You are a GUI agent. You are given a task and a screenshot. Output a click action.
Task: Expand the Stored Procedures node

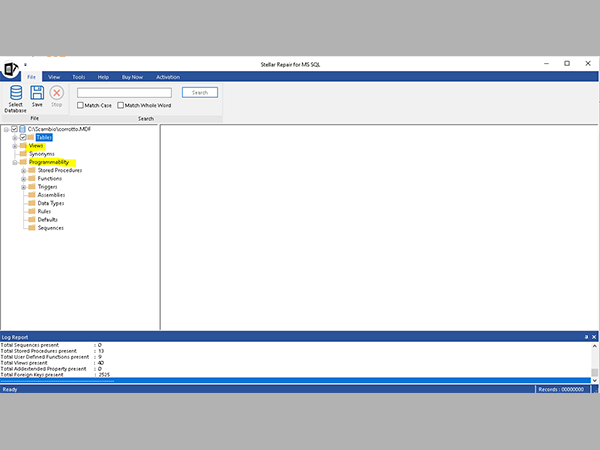click(23, 171)
